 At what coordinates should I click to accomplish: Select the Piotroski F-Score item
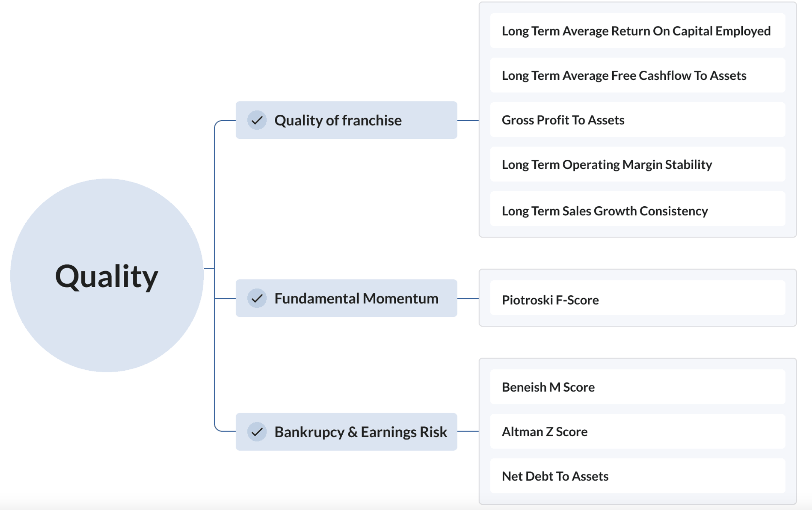(x=638, y=298)
